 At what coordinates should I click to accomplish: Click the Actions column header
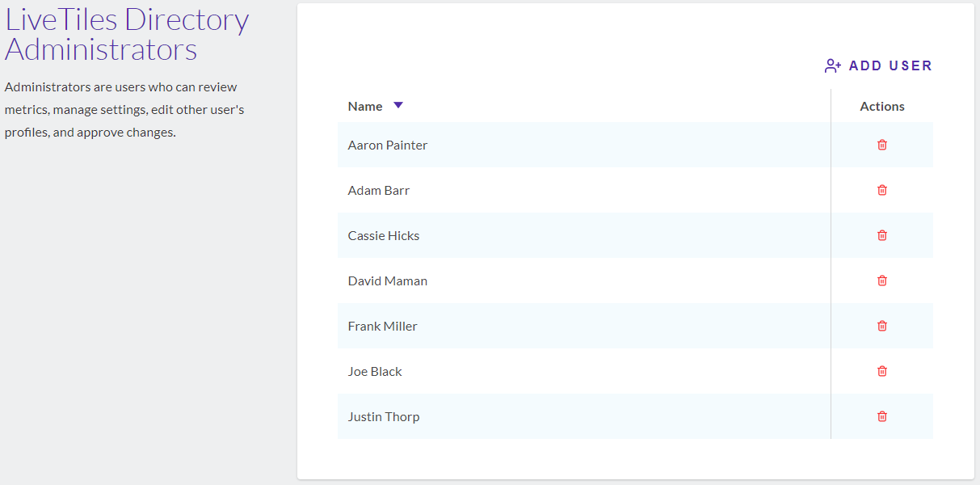pyautogui.click(x=882, y=107)
